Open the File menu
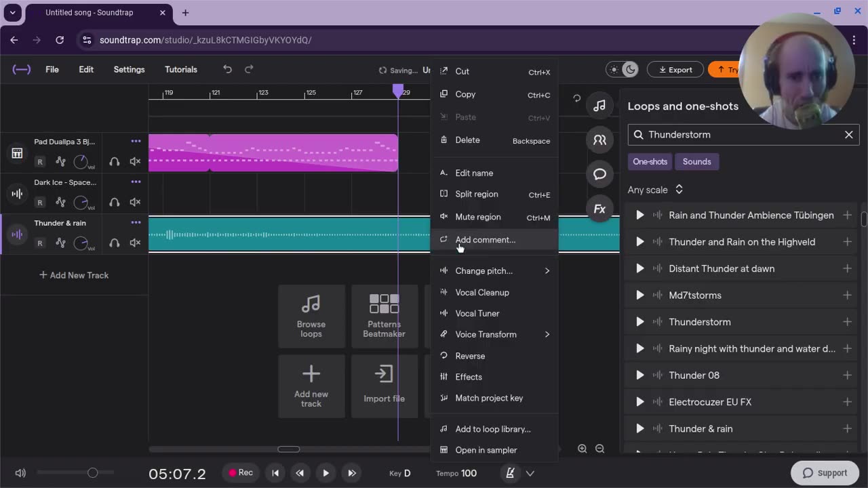 (x=52, y=69)
